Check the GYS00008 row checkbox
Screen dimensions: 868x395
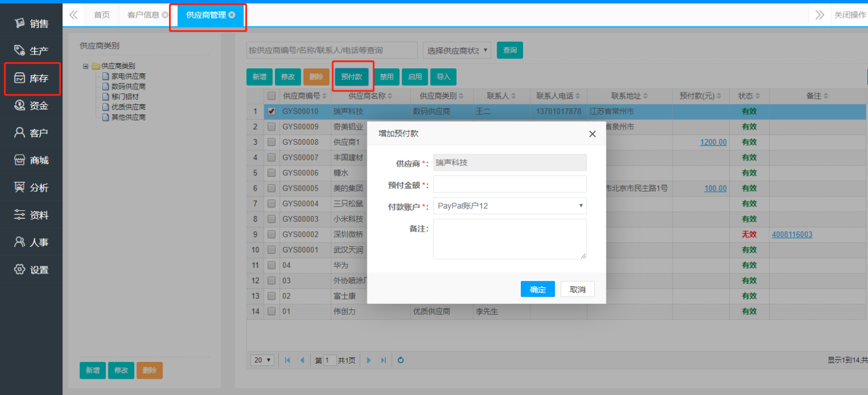271,142
